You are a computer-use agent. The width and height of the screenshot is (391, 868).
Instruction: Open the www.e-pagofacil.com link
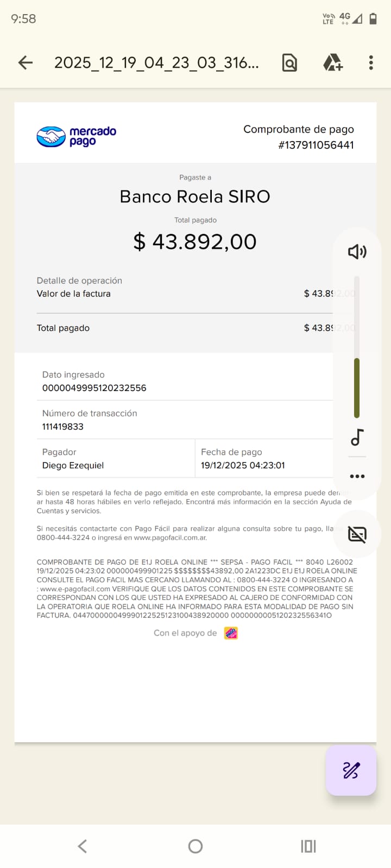(75, 589)
